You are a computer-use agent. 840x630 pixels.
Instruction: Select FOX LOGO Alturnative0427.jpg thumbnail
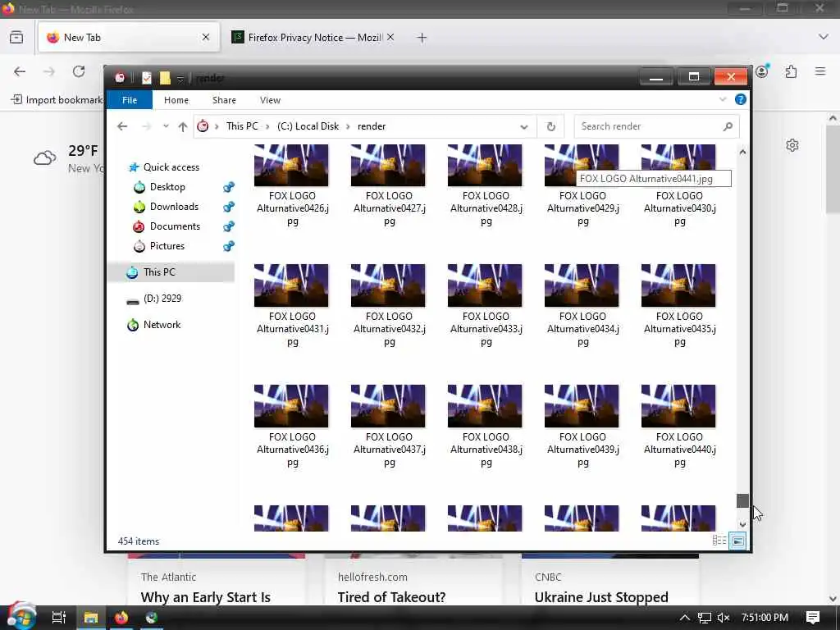click(388, 166)
